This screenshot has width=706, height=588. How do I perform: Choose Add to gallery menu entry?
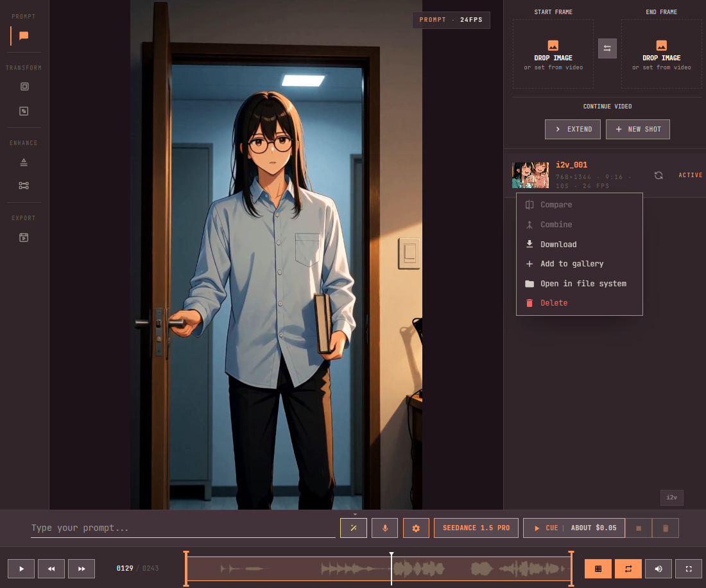click(x=579, y=263)
